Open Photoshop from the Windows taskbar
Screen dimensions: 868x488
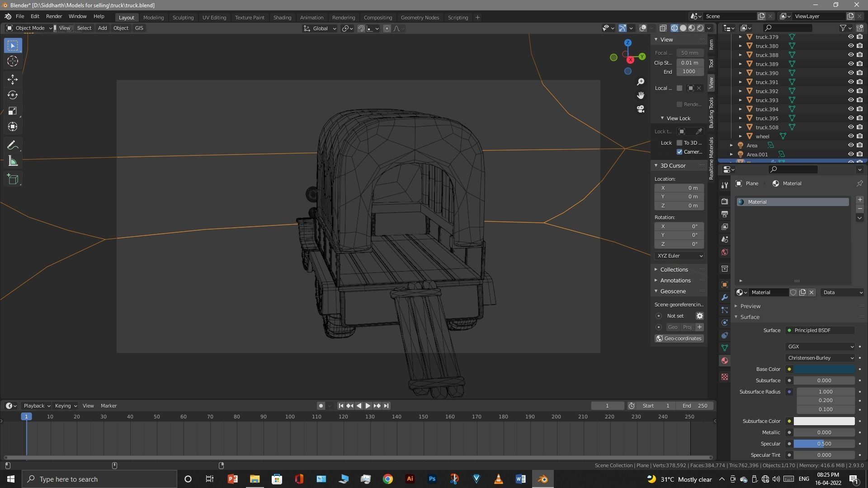pos(432,479)
